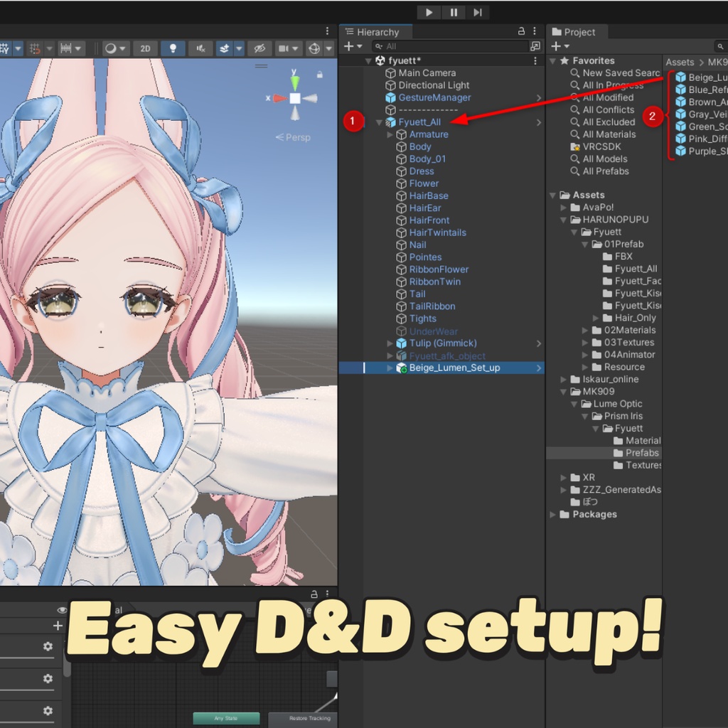Screen dimensions: 728x728
Task: Click Assets in the breadcrumb path
Action: [680, 63]
